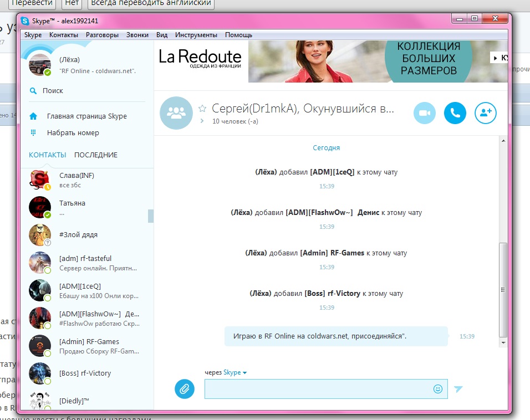Click the Skype home page icon
This screenshot has width=530, height=420.
tap(33, 116)
